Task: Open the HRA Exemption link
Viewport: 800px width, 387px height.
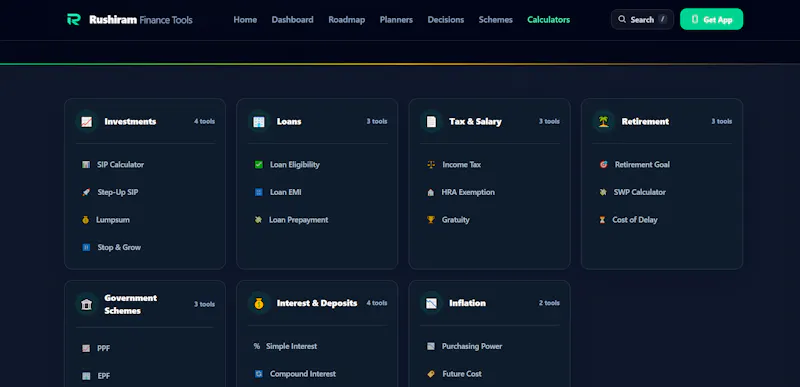Action: click(x=468, y=192)
